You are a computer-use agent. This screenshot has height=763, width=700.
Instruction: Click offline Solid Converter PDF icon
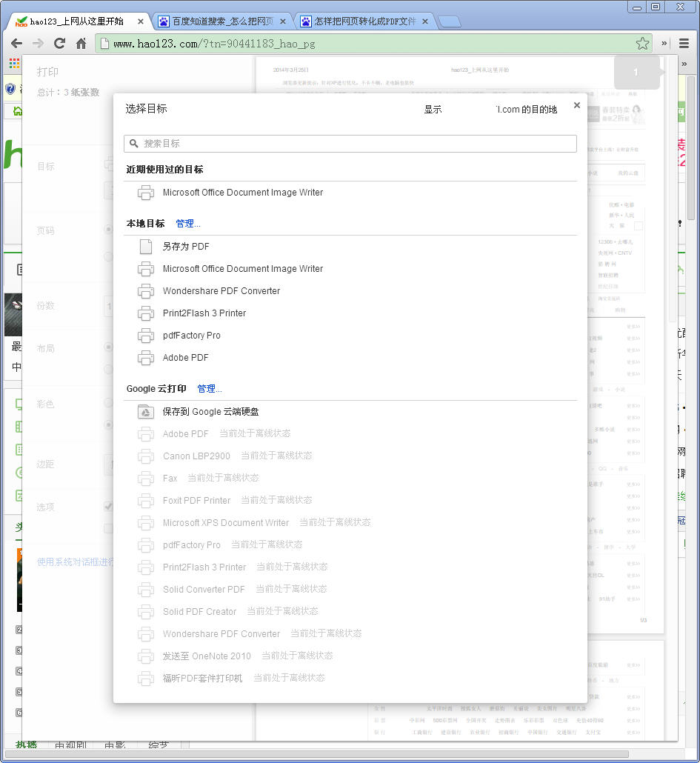click(146, 589)
